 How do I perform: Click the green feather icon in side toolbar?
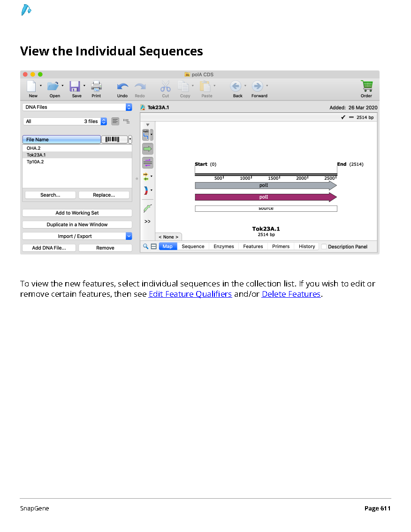pyautogui.click(x=147, y=208)
